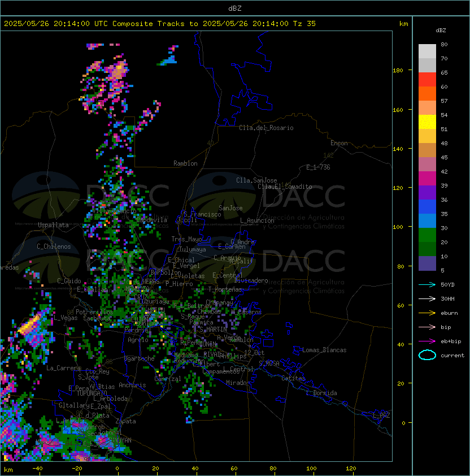Click the '30HM' legend label

pyautogui.click(x=447, y=298)
